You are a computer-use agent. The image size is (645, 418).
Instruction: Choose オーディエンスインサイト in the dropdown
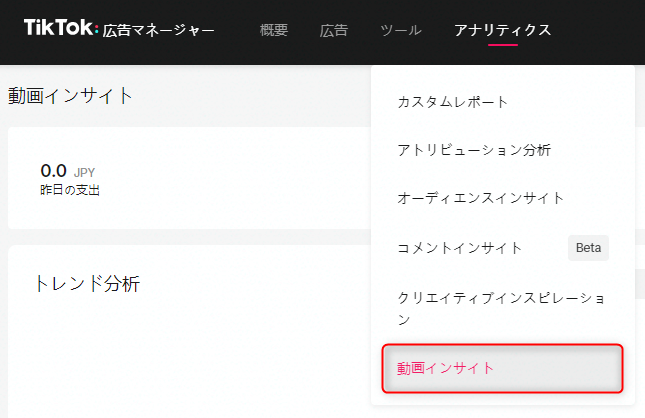tap(481, 198)
